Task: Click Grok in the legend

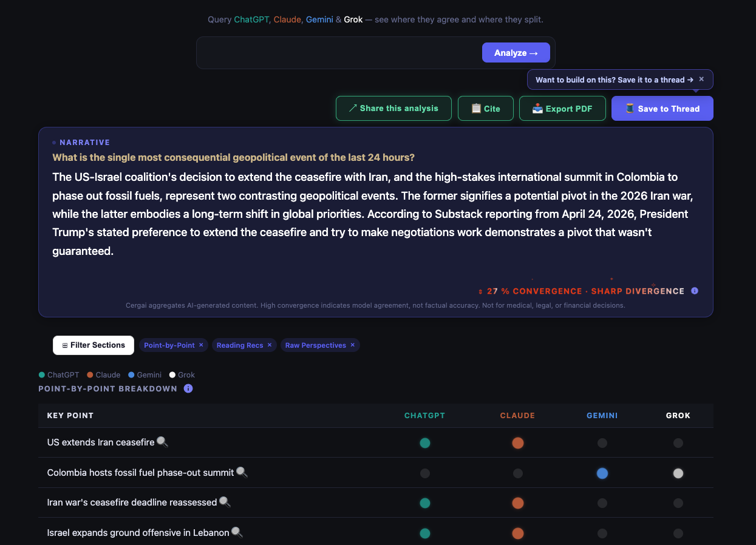Action: 182,375
